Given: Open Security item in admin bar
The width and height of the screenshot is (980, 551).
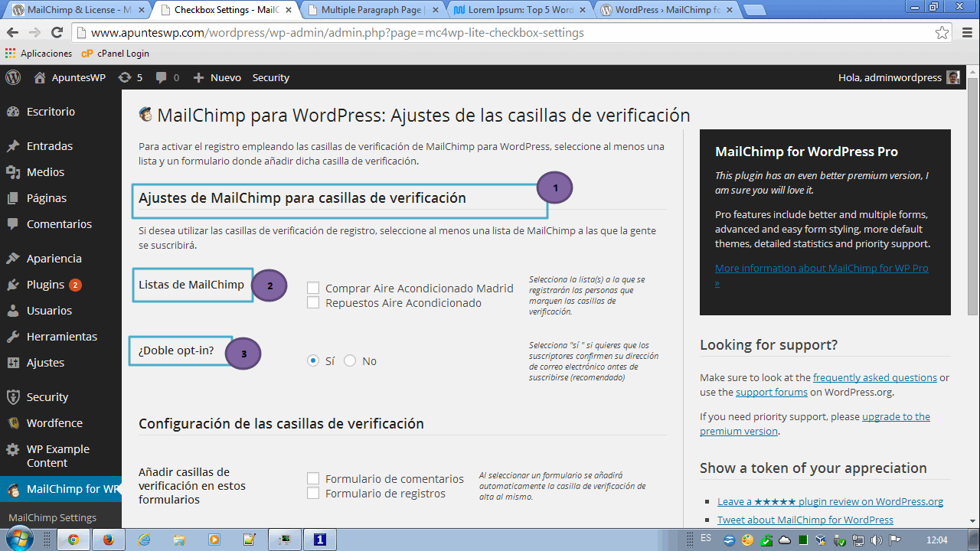Looking at the screenshot, I should 271,77.
